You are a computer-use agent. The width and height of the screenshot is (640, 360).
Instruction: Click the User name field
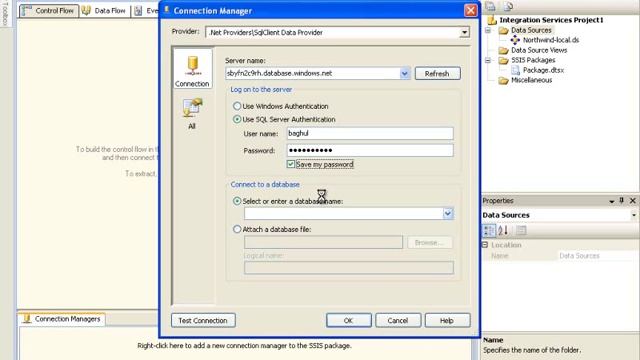(x=370, y=133)
